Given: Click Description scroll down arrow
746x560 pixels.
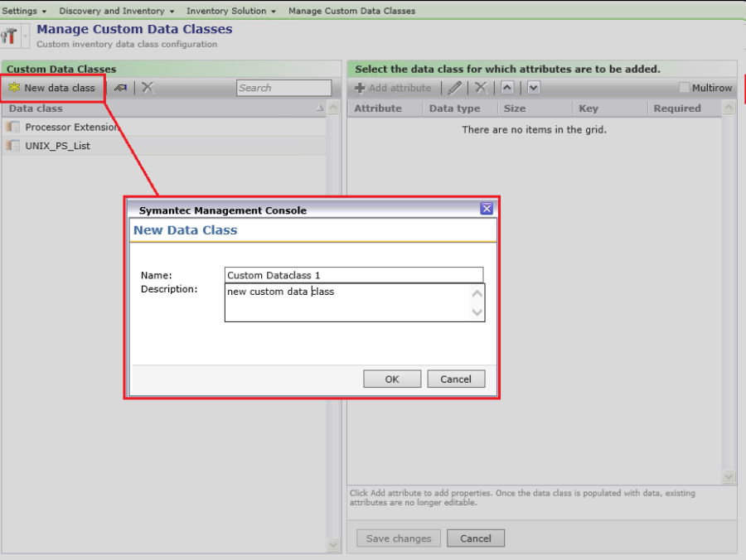Looking at the screenshot, I should (x=477, y=312).
